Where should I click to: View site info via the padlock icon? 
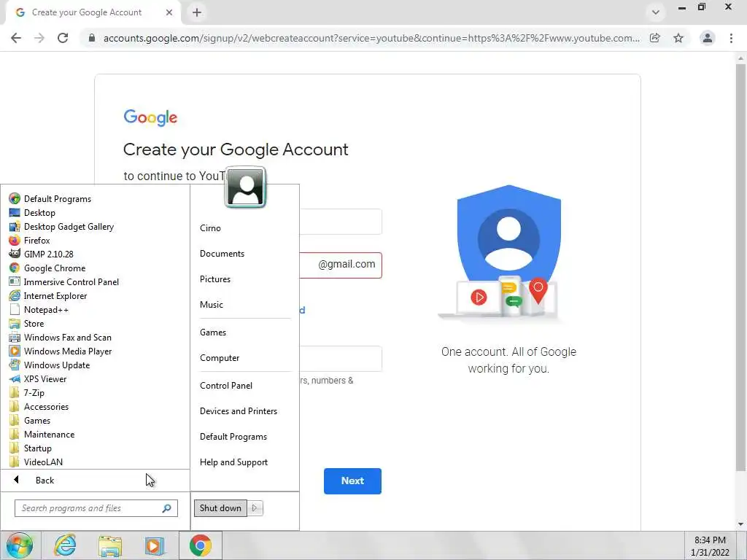(x=92, y=38)
